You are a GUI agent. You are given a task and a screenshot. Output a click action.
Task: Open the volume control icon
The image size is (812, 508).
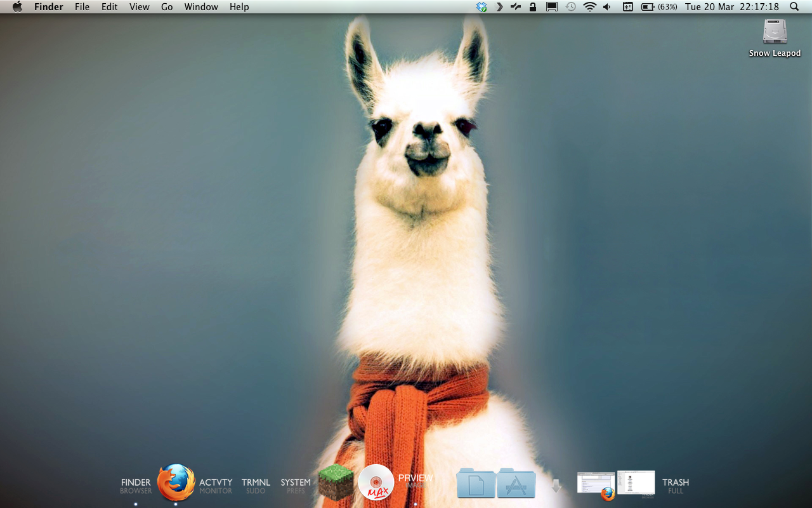(x=607, y=7)
